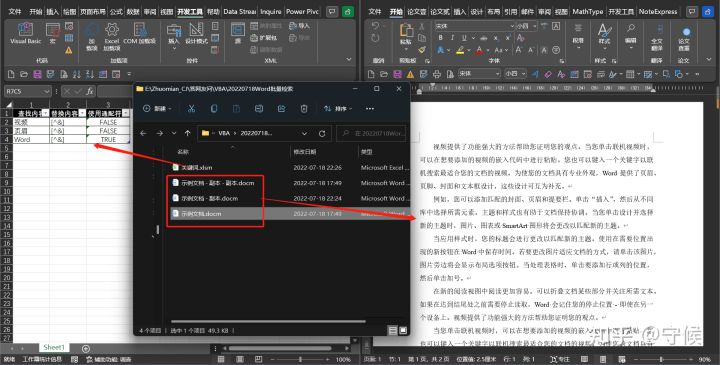Add a new sheet with the plus button
This screenshot has width=720, height=365.
click(x=85, y=348)
